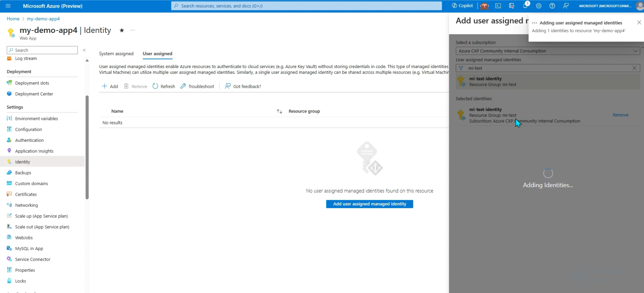Open the Azure portal hamburger menu
This screenshot has height=293, width=644.
click(x=8, y=6)
